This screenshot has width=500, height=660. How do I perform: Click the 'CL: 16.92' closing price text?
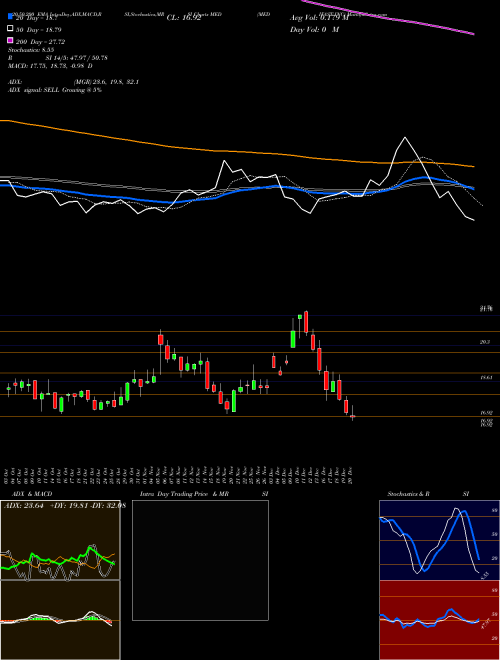[184, 18]
